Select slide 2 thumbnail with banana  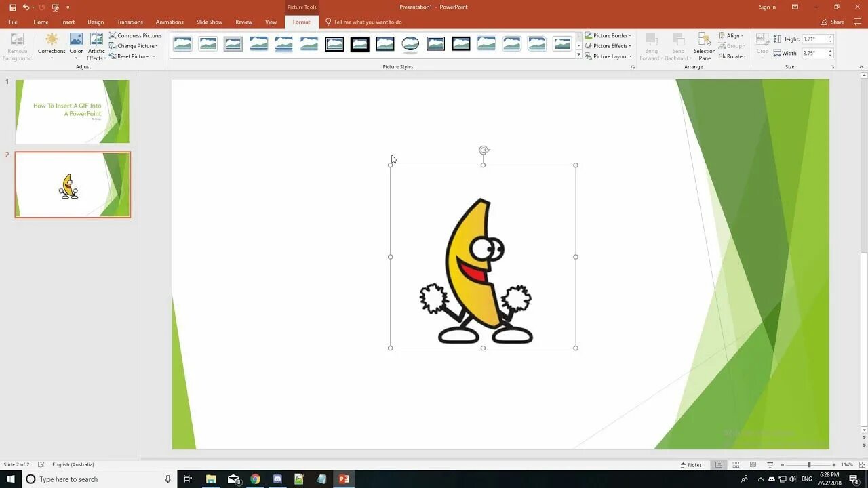point(73,184)
